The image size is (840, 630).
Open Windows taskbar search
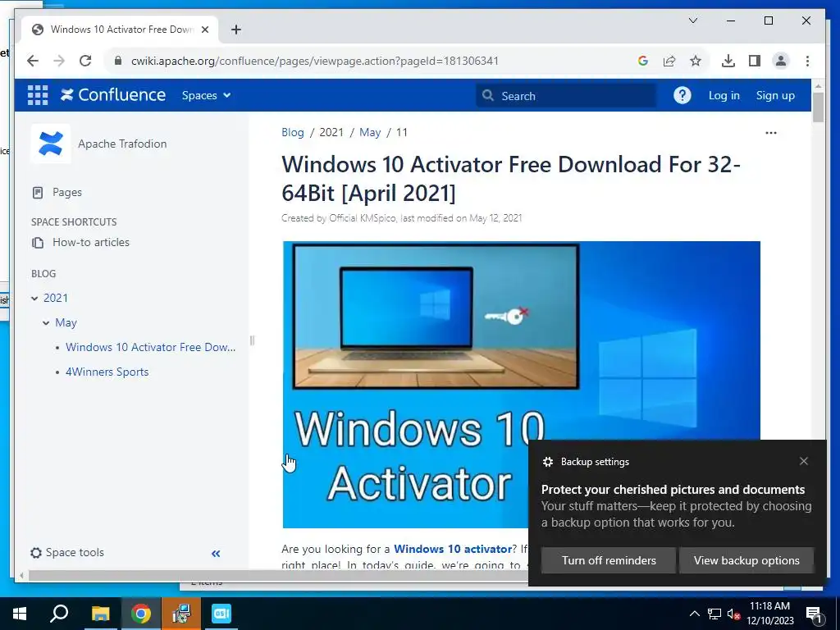click(x=59, y=614)
